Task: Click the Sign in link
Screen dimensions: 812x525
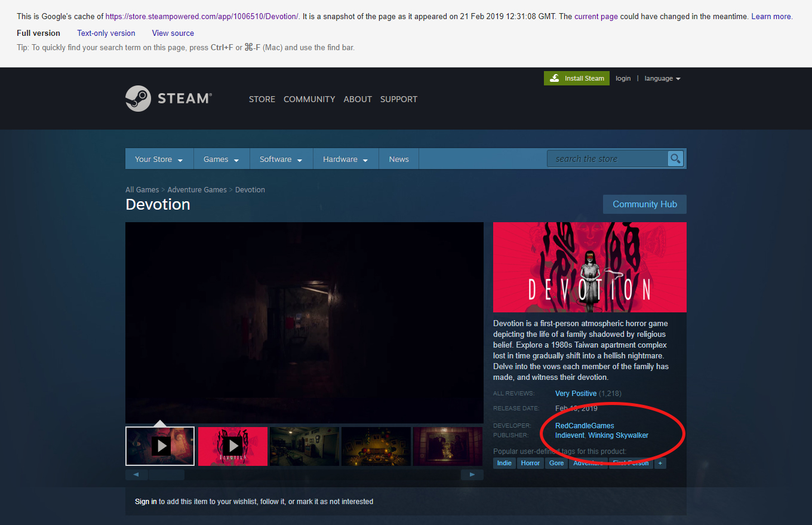Action: click(x=146, y=502)
